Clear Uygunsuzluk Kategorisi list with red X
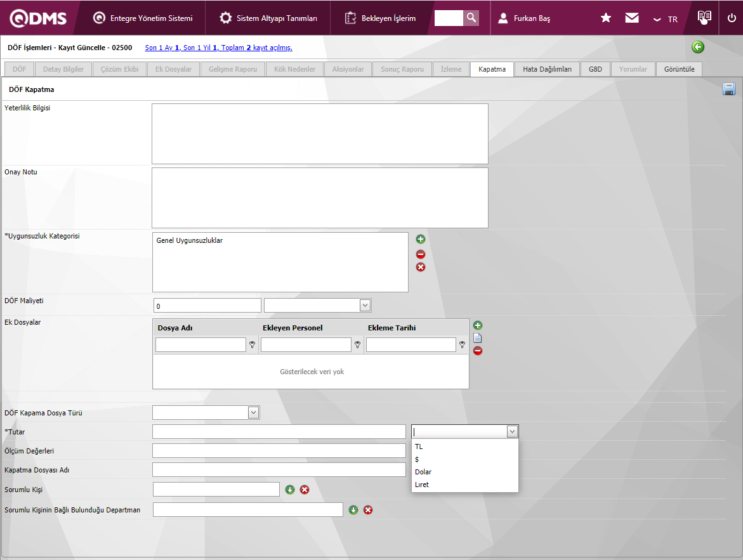The height and width of the screenshot is (560, 743). (420, 267)
